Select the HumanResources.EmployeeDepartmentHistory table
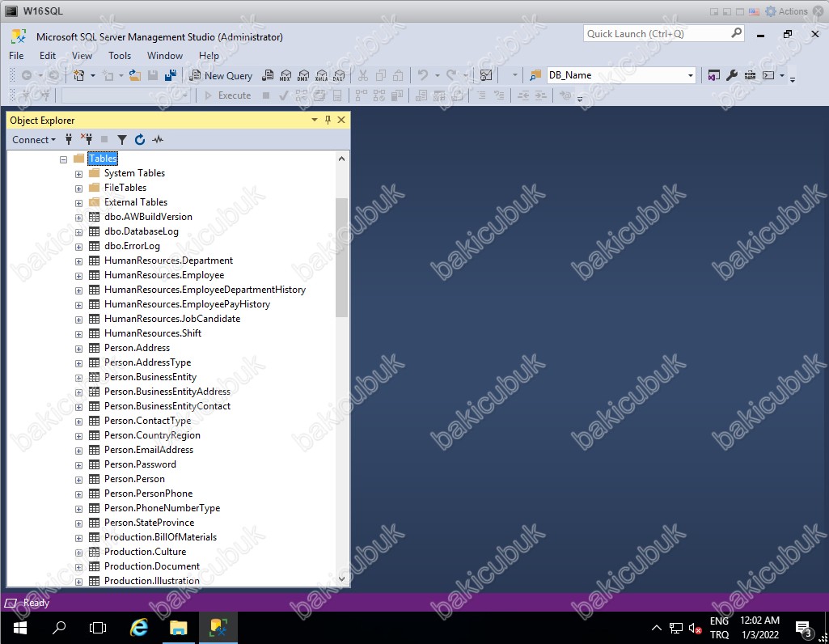829x644 pixels. (x=205, y=290)
